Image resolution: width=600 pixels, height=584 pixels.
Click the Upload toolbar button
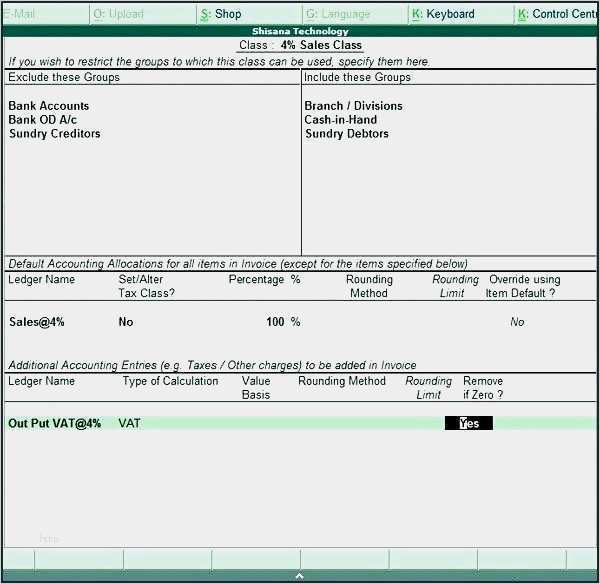coord(118,14)
